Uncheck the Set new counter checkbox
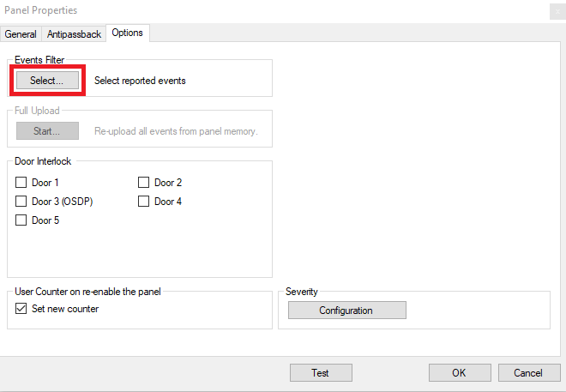The image size is (566, 392). [x=21, y=308]
